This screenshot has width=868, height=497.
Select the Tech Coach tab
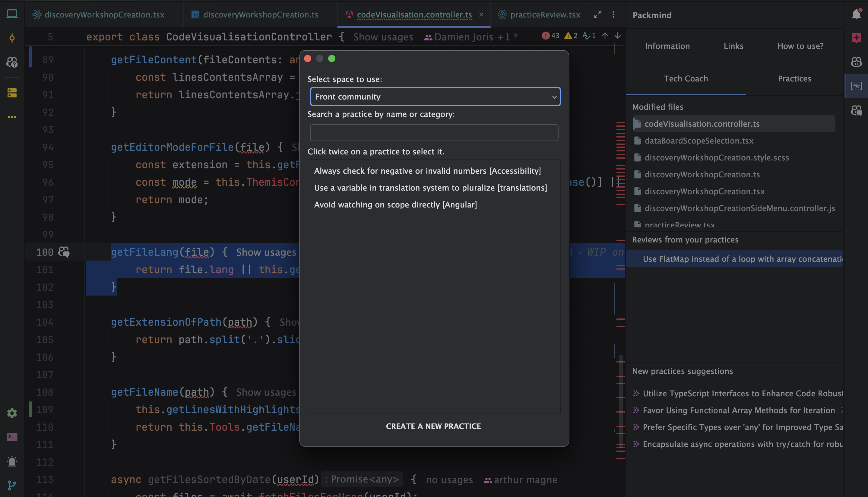pos(686,78)
